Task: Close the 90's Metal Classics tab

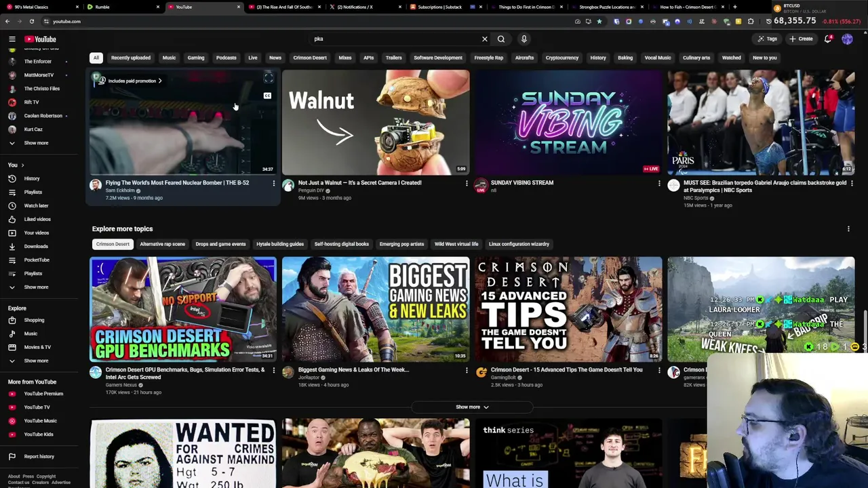Action: pos(77,7)
